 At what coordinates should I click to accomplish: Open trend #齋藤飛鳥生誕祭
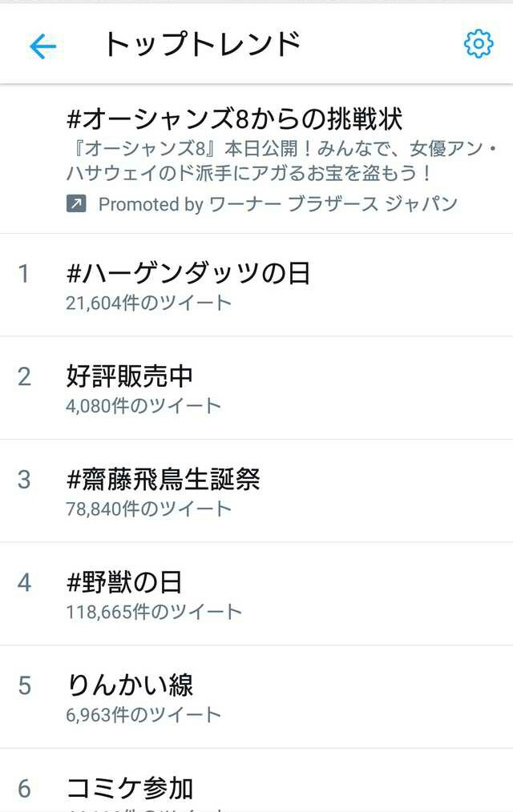coord(164,480)
